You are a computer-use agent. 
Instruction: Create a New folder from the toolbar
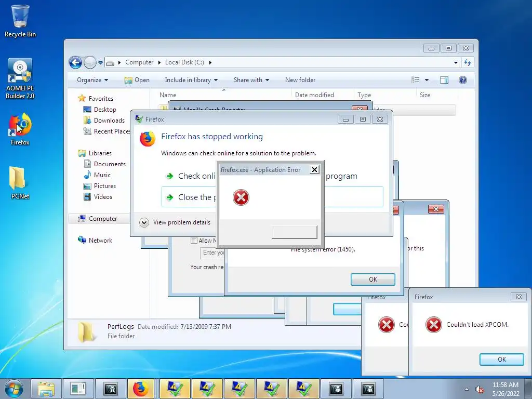pos(300,80)
